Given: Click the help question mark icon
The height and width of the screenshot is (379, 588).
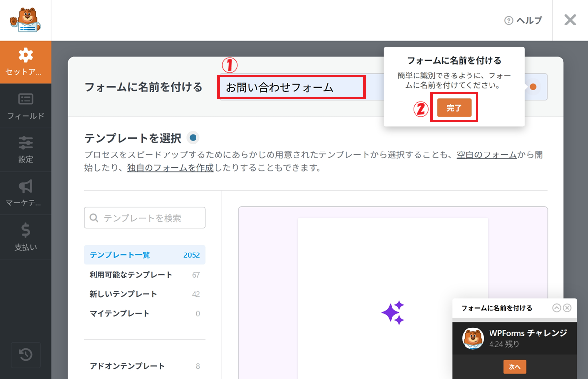Looking at the screenshot, I should [x=509, y=20].
